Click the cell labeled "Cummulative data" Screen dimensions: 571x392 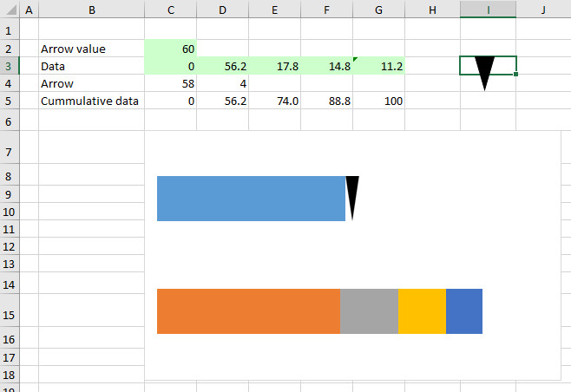point(91,101)
